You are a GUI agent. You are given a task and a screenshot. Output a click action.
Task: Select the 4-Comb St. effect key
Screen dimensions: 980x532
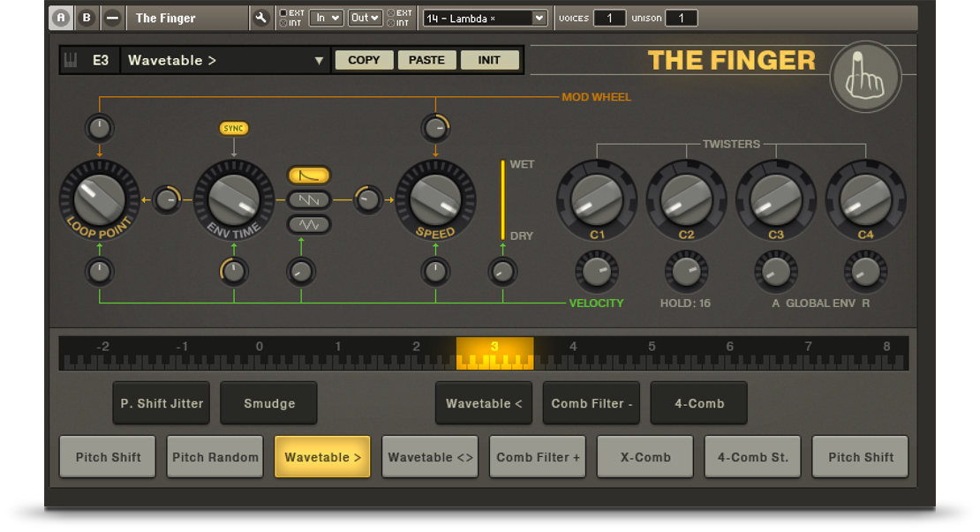click(752, 457)
